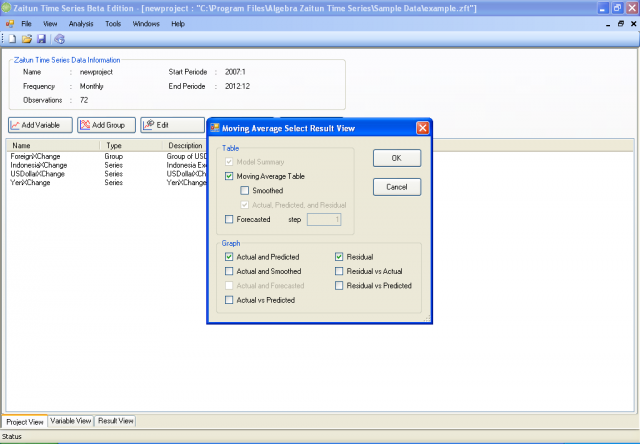Click the Add Variable button
Screen dimensions: 640x444
(40, 125)
